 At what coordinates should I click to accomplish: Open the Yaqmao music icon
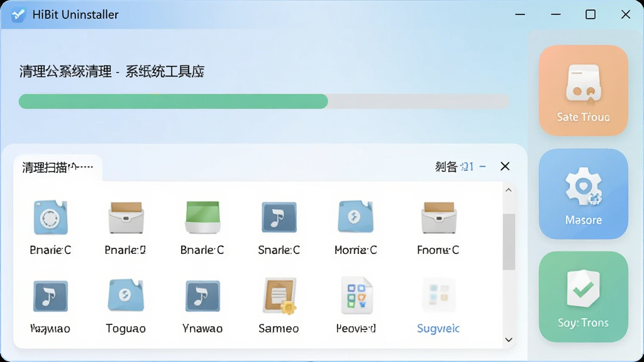point(50,296)
